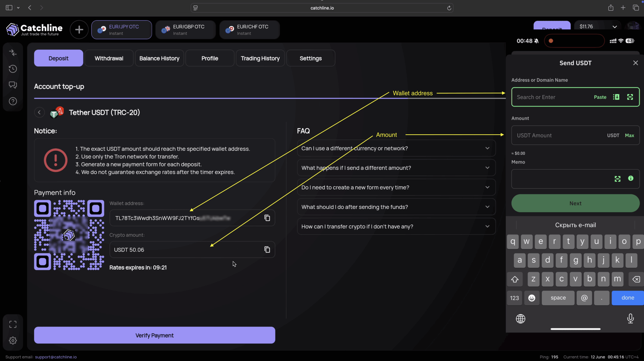Open the help question mark icon
Image resolution: width=644 pixels, height=361 pixels.
coord(13,101)
